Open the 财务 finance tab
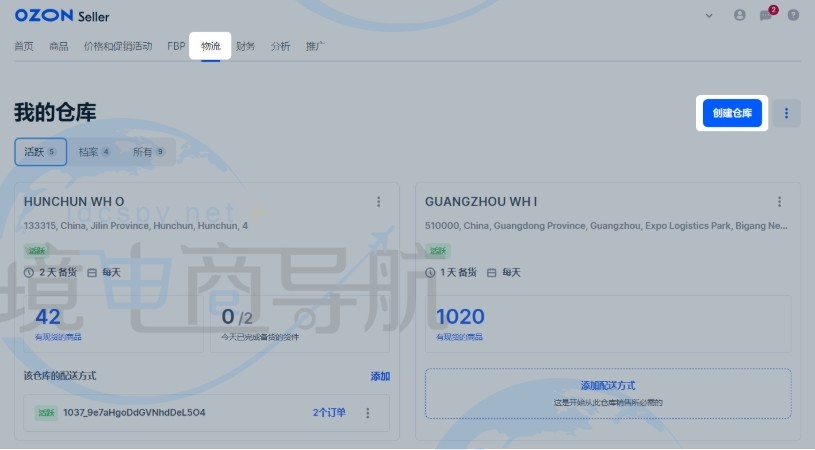The image size is (815, 450). click(x=245, y=46)
